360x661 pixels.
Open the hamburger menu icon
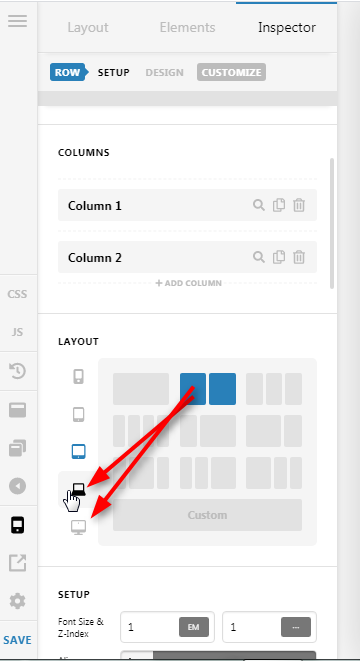pos(17,21)
